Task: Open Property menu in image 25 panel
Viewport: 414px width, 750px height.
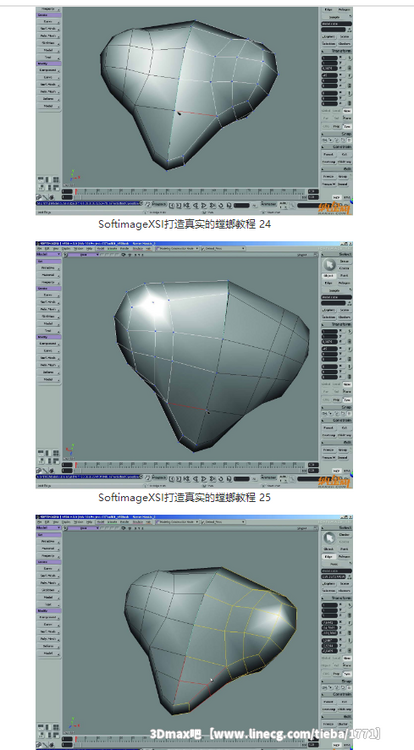Action: [49, 282]
